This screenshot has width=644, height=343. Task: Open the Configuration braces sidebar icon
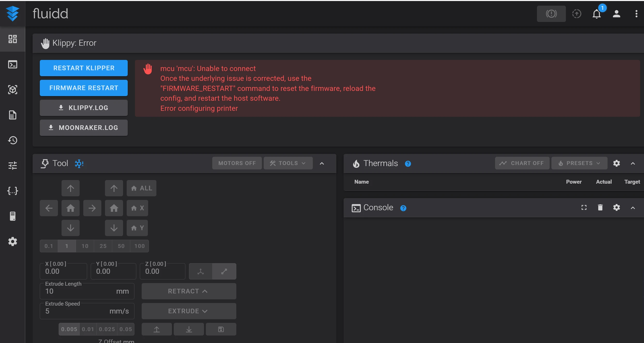12,191
